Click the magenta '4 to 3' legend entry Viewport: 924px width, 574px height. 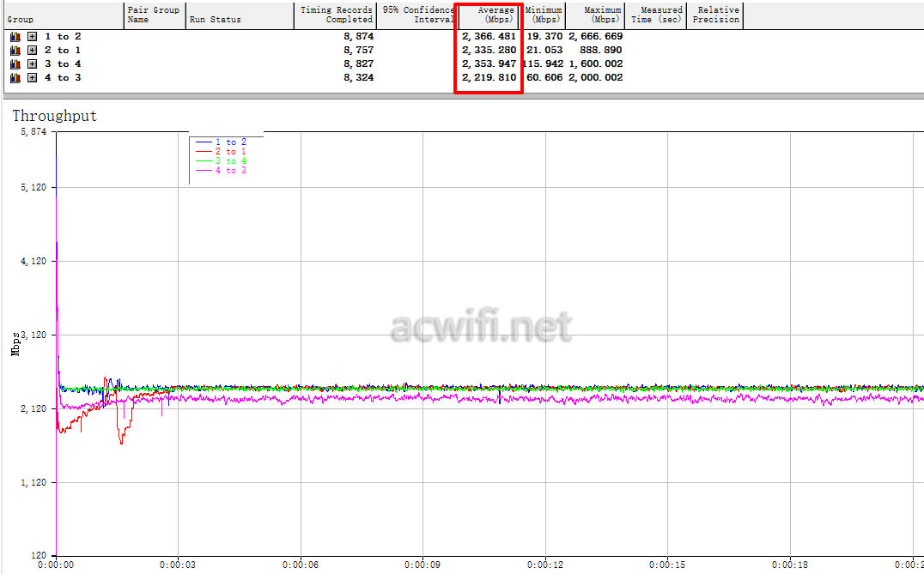click(221, 171)
